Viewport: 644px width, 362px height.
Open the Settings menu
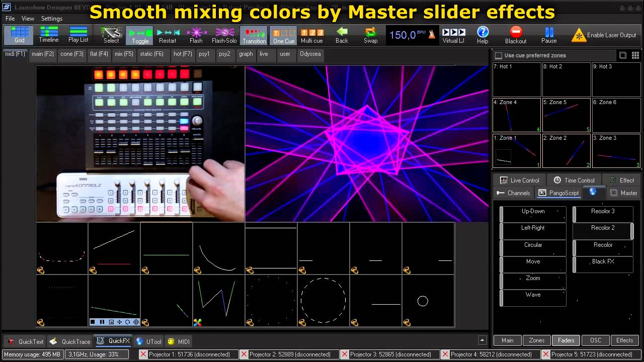[x=52, y=19]
